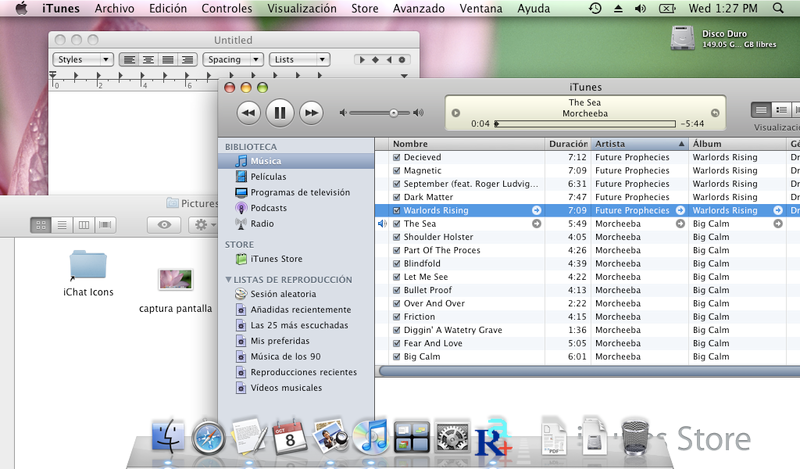Pause the currently playing song
This screenshot has height=469, width=800.
(x=280, y=113)
